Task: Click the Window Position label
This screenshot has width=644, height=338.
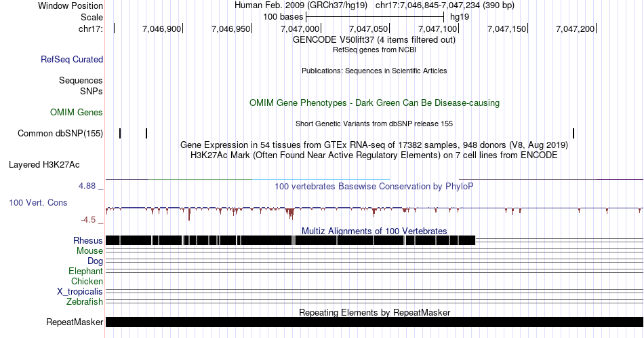Action: click(x=71, y=5)
